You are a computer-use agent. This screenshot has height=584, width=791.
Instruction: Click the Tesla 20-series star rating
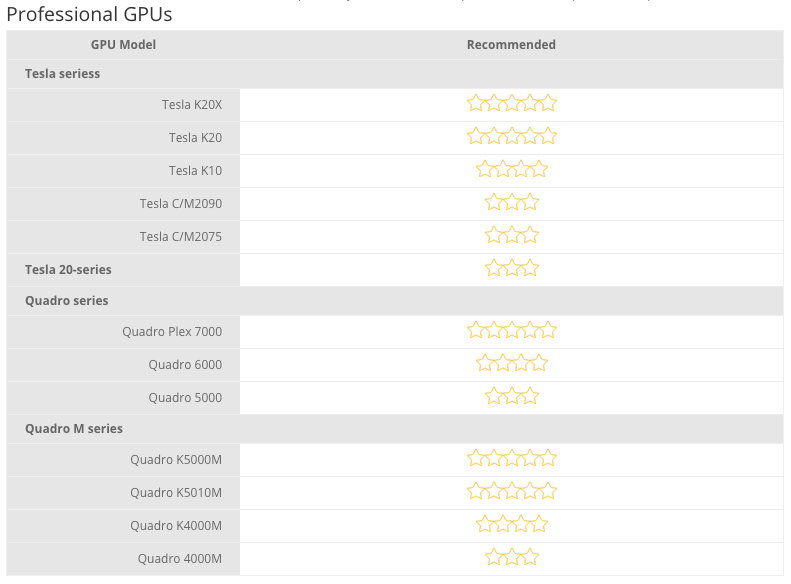pos(512,268)
